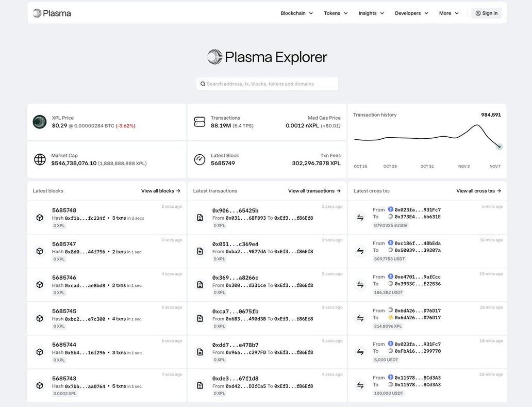Click the globe icon next to Market Cap
This screenshot has height=407, width=532.
[x=40, y=159]
